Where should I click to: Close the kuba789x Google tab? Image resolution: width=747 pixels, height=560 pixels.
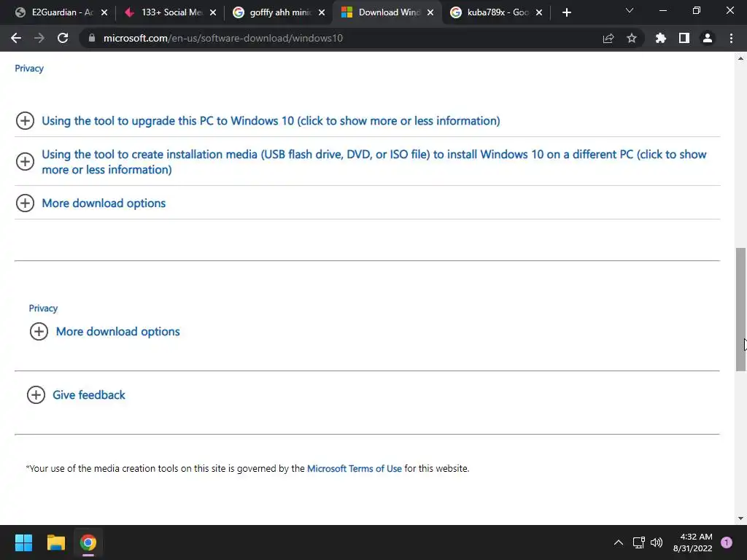point(539,12)
